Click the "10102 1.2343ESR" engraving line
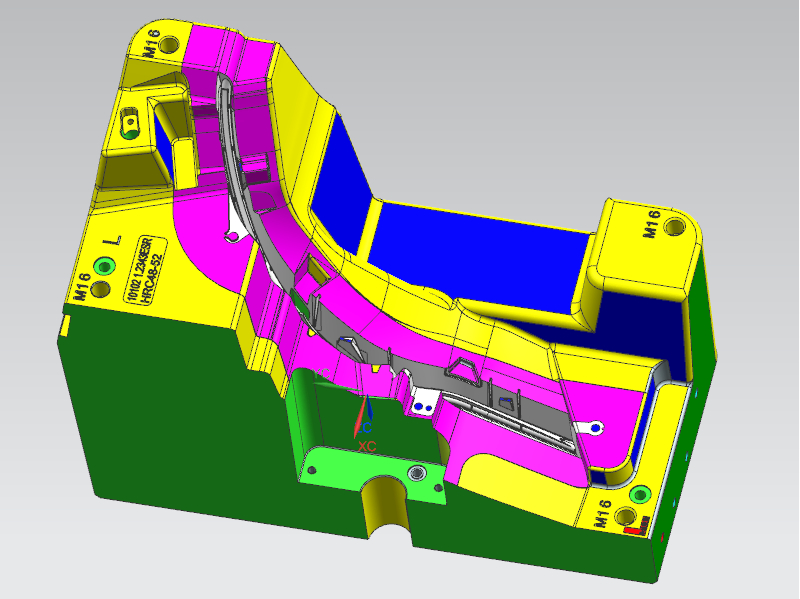Screen dimensions: 800x599 138,269
